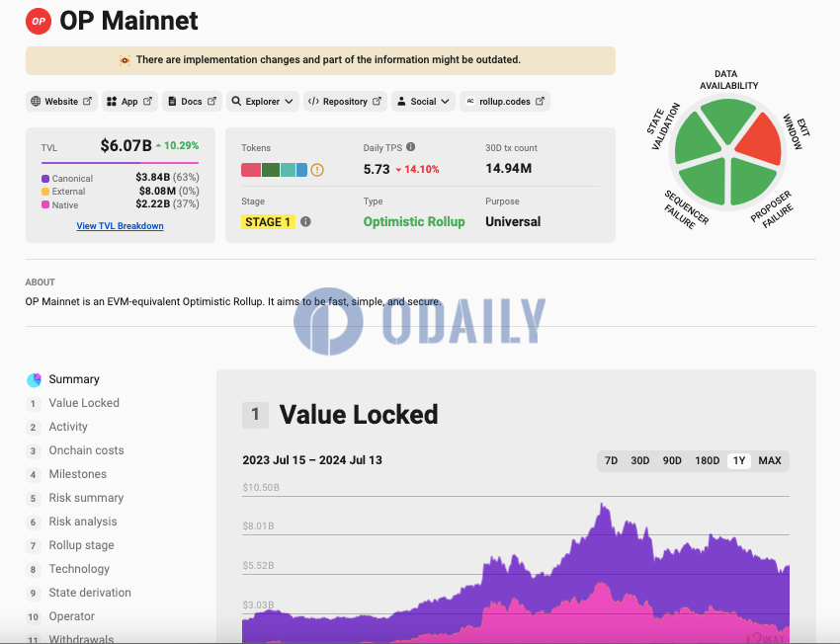Select the MAX chart range
The height and width of the screenshot is (644, 840).
click(x=770, y=461)
